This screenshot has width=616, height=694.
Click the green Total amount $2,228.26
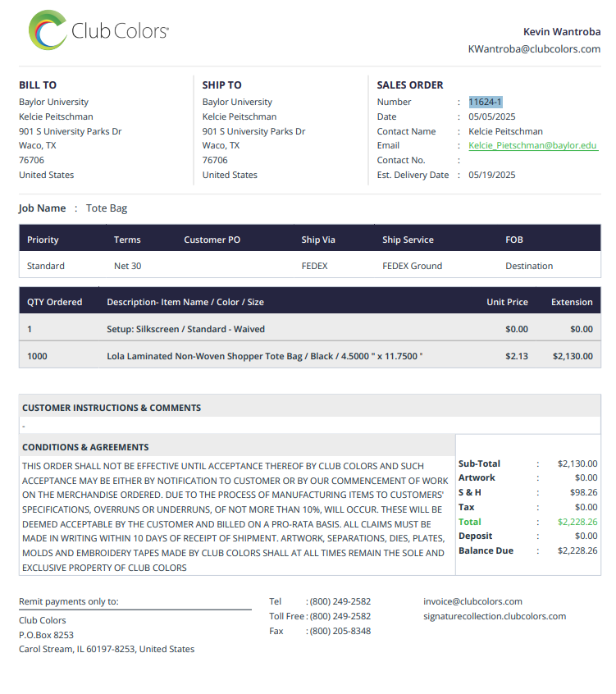577,522
